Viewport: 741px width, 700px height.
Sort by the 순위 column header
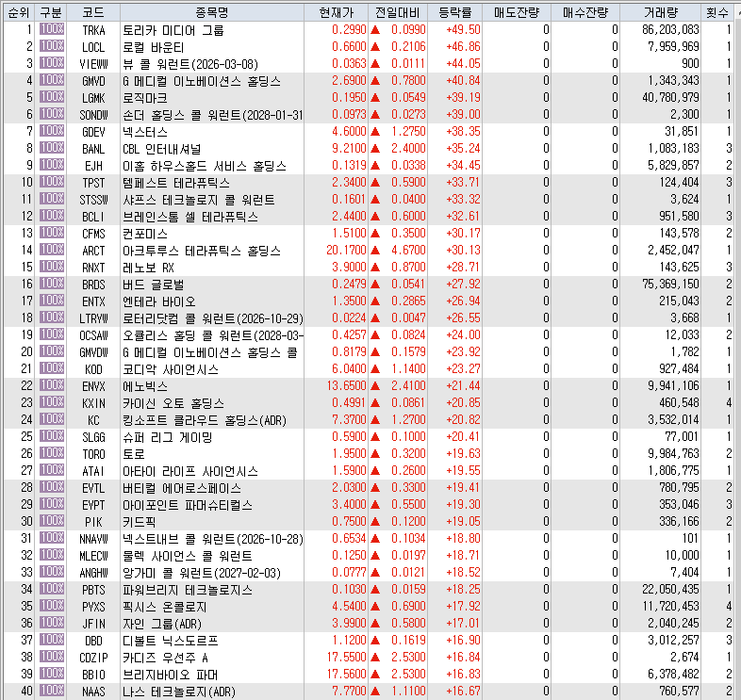[x=19, y=13]
